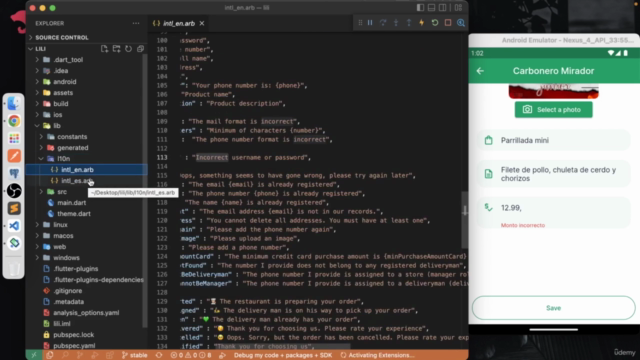Refresh the Explorer file tree
The height and width of the screenshot is (360, 640).
click(129, 49)
